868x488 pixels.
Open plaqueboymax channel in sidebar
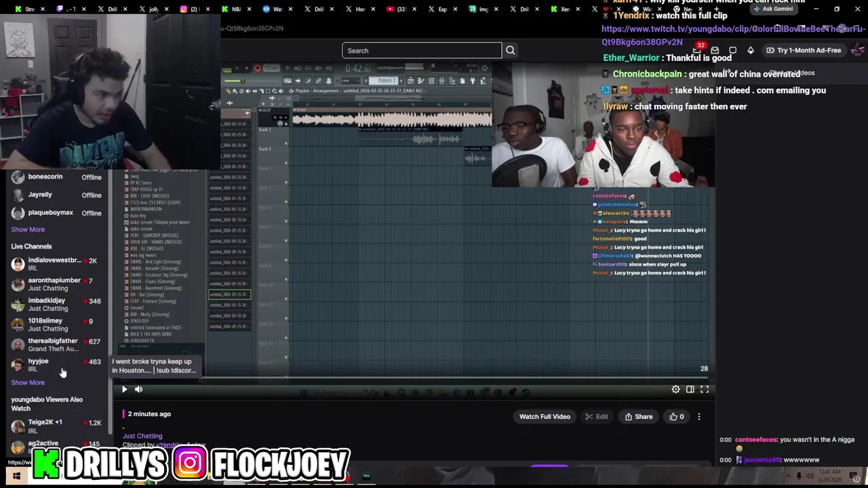(56, 213)
